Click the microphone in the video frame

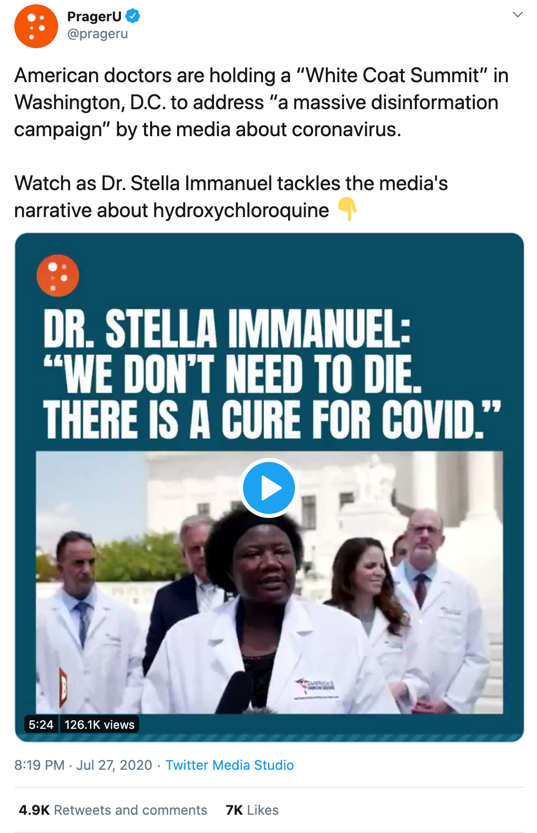tap(236, 692)
